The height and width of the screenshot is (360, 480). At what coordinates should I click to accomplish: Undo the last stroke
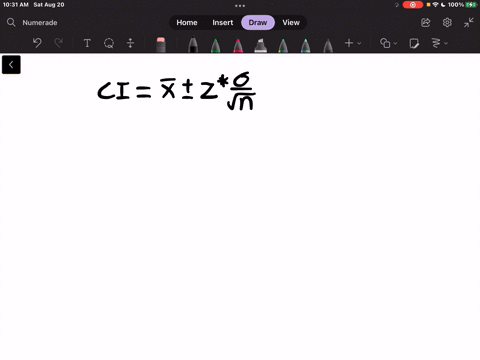pyautogui.click(x=37, y=43)
